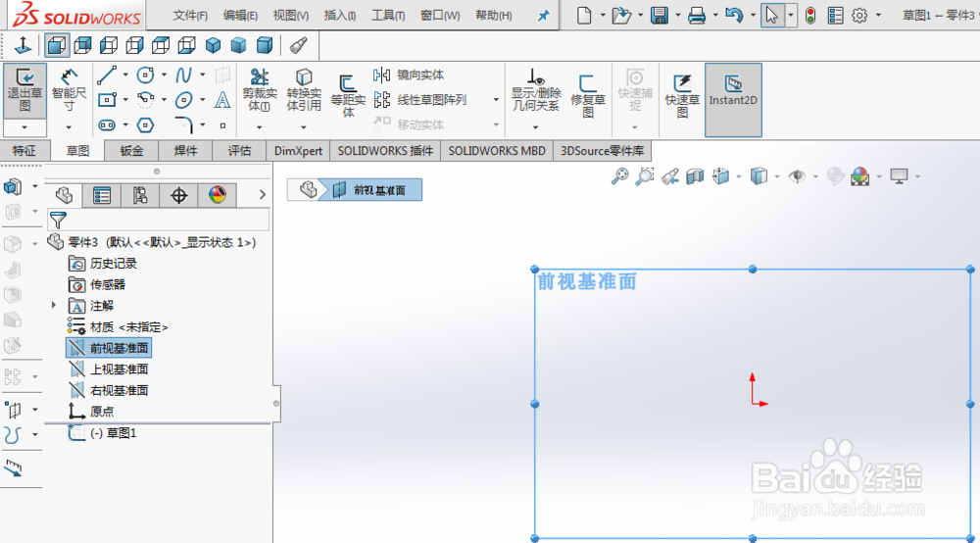Open the DisplayManager color ball tab
Image resolution: width=980 pixels, height=543 pixels.
click(217, 196)
